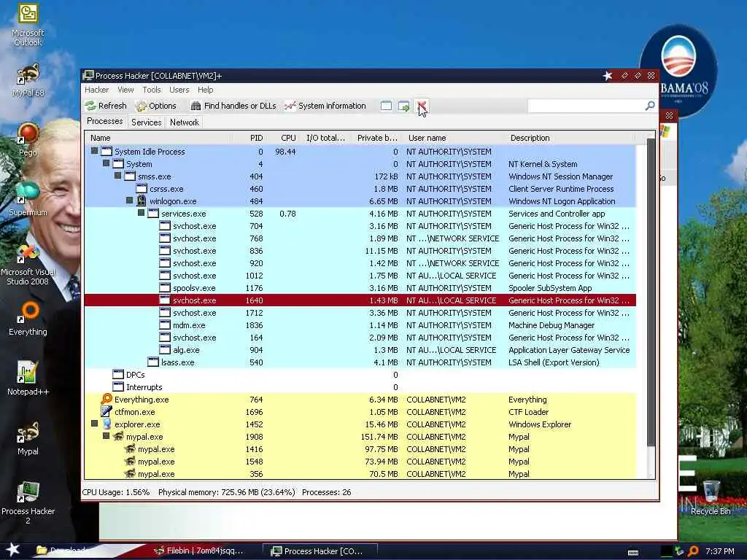Collapse the mypal.exe PID 1908 tree node
The image size is (747, 560).
point(107,436)
